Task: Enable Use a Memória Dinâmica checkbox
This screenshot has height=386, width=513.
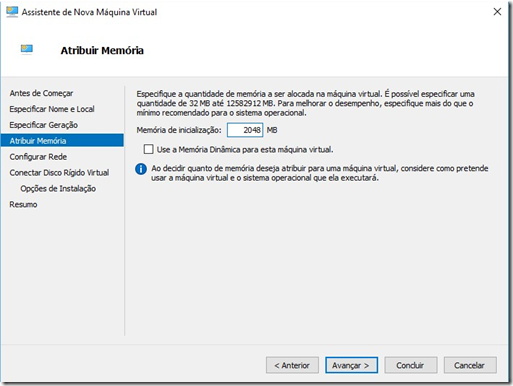Action: 148,149
